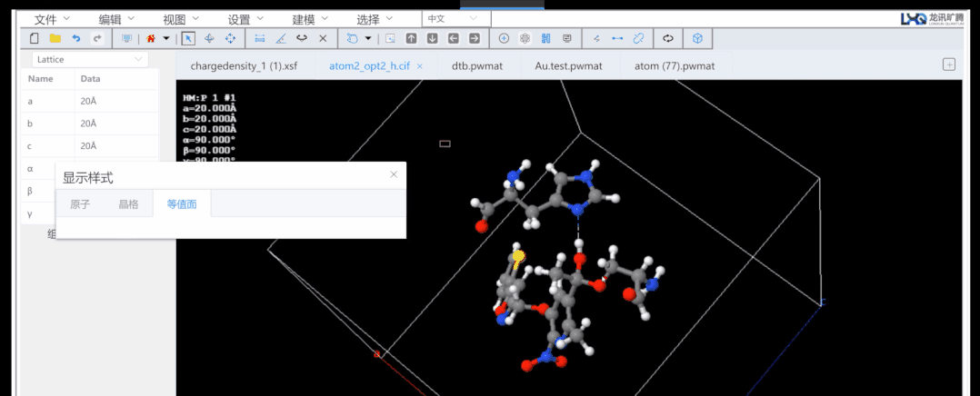Click the yellow sulfur atom in the molecule
The width and height of the screenshot is (980, 396).
[518, 255]
